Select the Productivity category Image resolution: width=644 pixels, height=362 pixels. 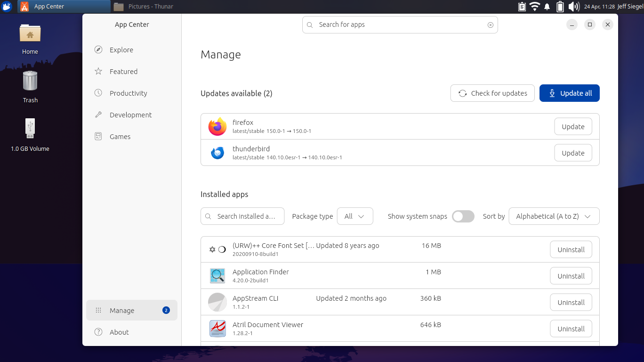(132, 93)
